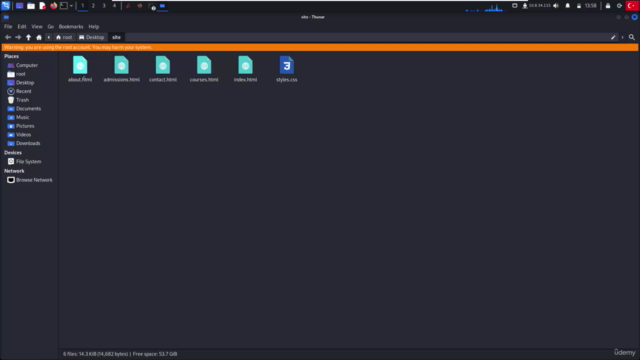Open terminal launcher dropdown arrow

(x=71, y=6)
